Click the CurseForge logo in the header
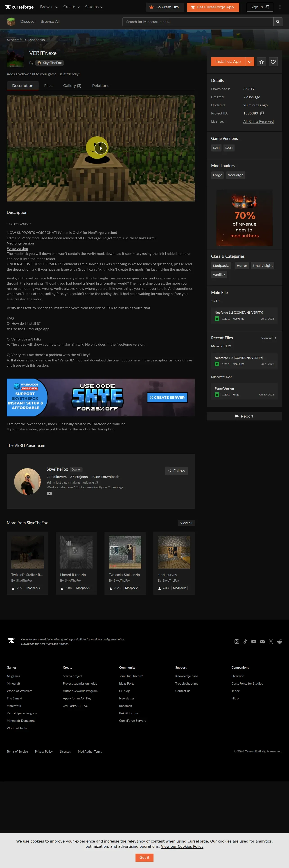The height and width of the screenshot is (868, 289). 19,7
